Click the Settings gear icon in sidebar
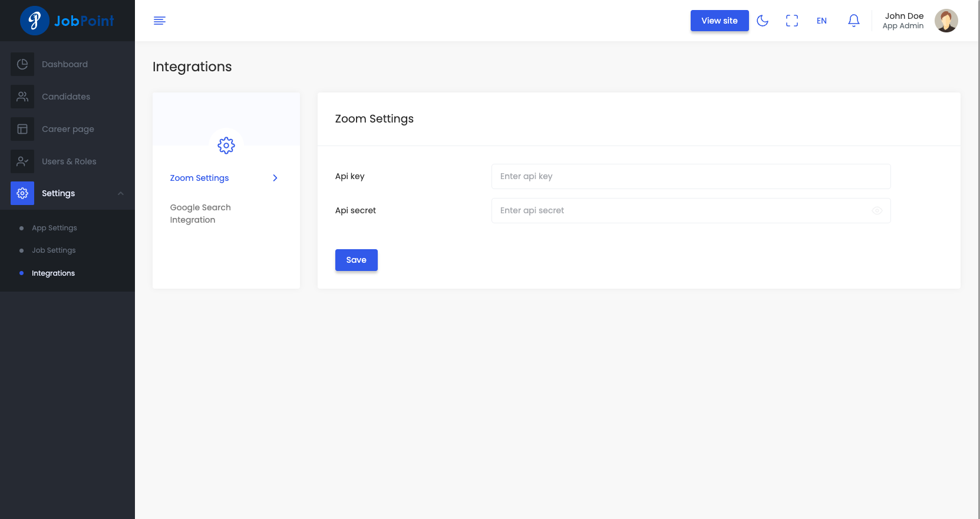 coord(22,193)
